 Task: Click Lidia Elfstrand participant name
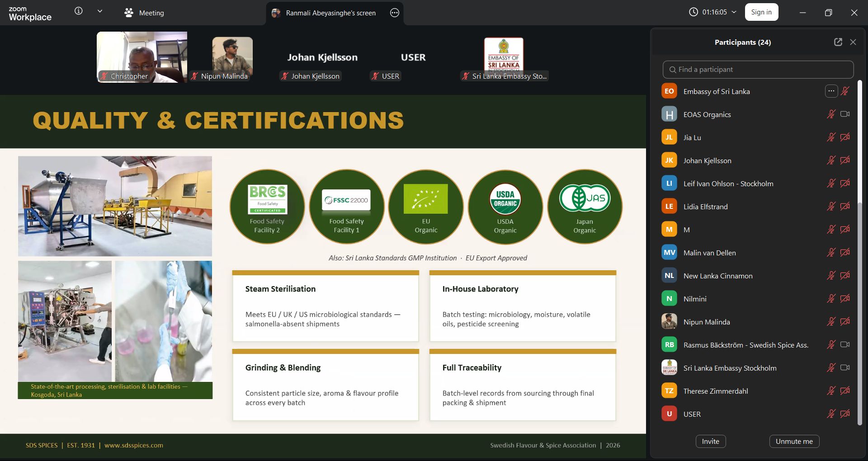706,207
